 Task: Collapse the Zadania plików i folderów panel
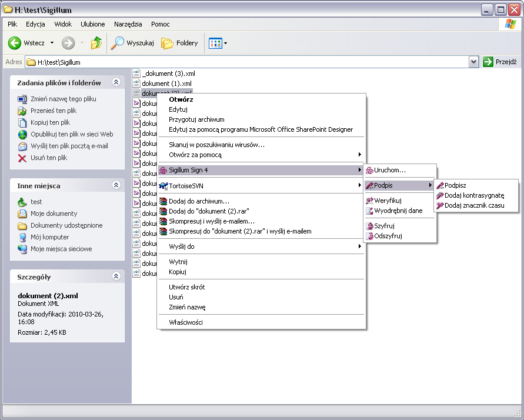[x=116, y=82]
